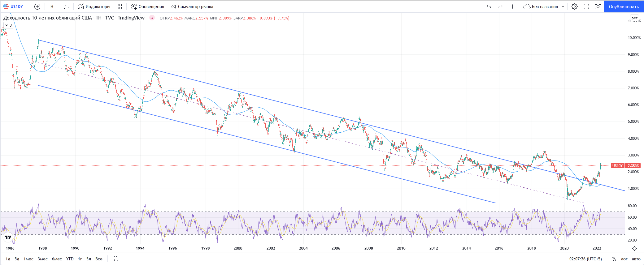Toggle percent scale mode
Image resolution: width=644 pixels, height=265 pixels.
(614, 259)
